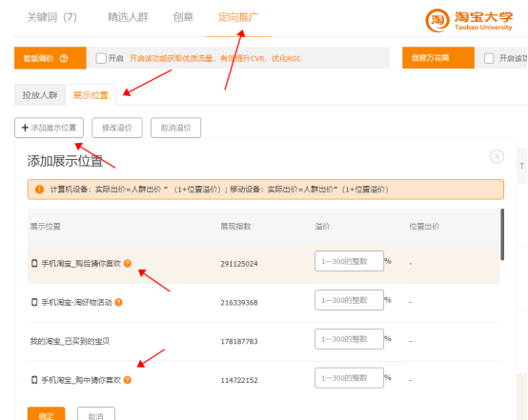Click the phone icon before 手机淘宝_购中猜你喜欢

[34, 380]
